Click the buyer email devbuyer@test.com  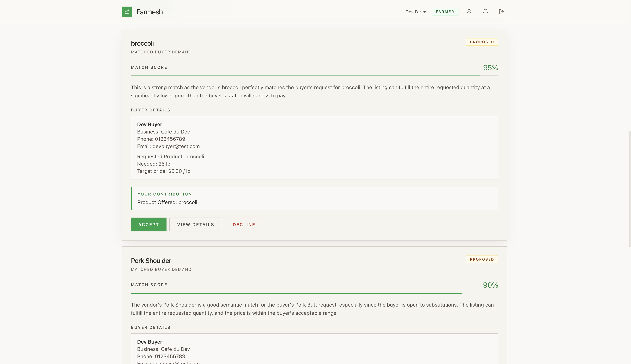[176, 146]
